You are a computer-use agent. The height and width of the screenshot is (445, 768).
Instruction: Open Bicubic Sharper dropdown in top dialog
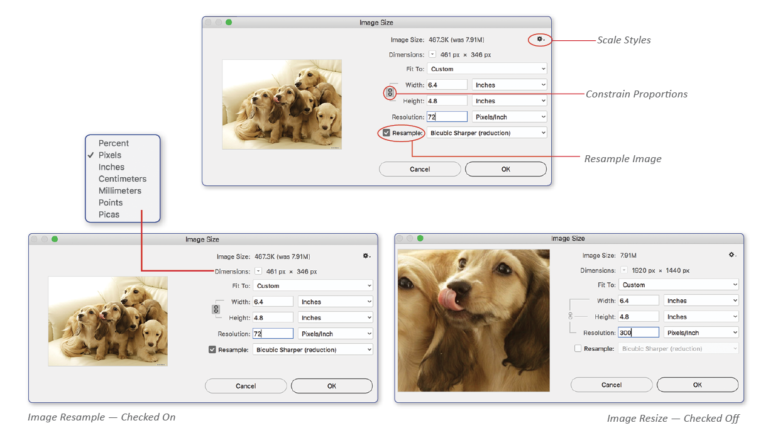[x=487, y=133]
